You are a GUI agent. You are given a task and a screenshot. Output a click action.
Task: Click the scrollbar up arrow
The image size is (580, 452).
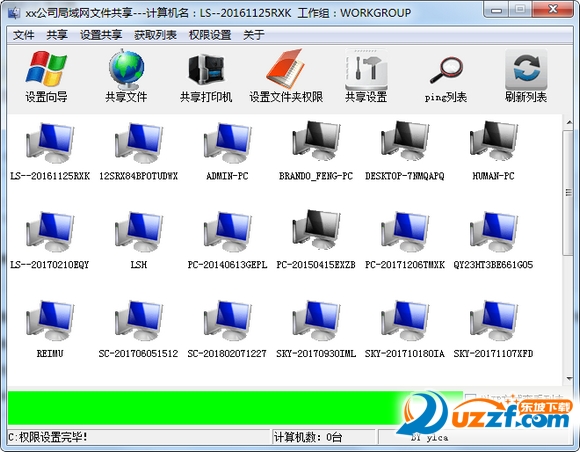click(x=569, y=122)
